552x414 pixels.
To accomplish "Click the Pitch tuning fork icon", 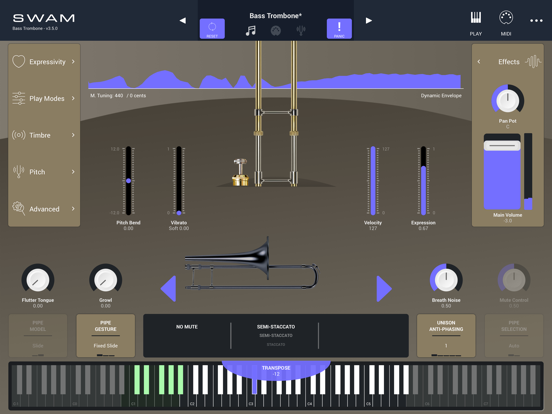I will (x=19, y=171).
